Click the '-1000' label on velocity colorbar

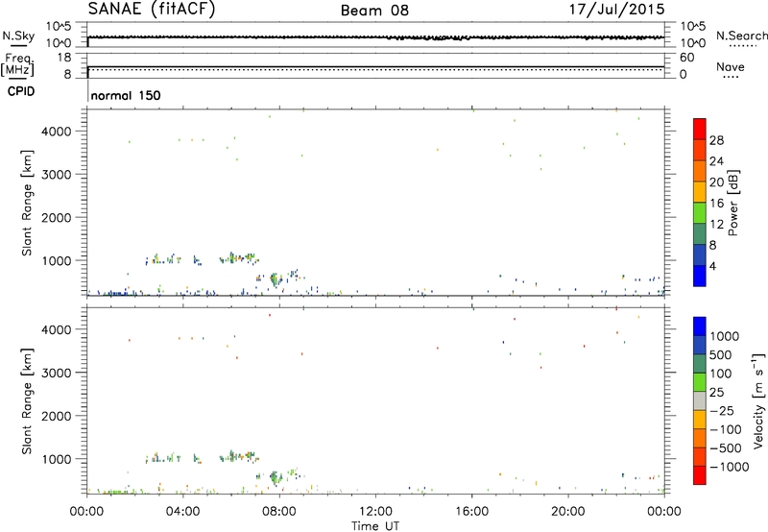[x=730, y=467]
